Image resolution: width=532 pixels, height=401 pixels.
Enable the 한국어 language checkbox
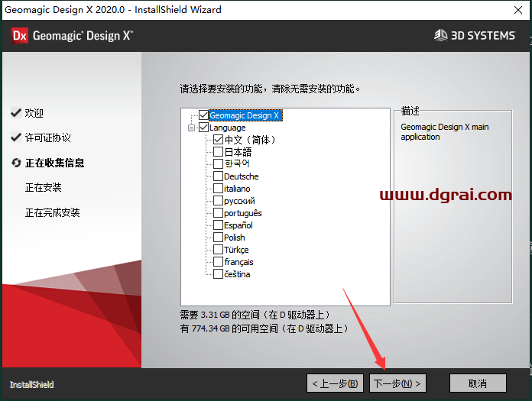click(218, 163)
